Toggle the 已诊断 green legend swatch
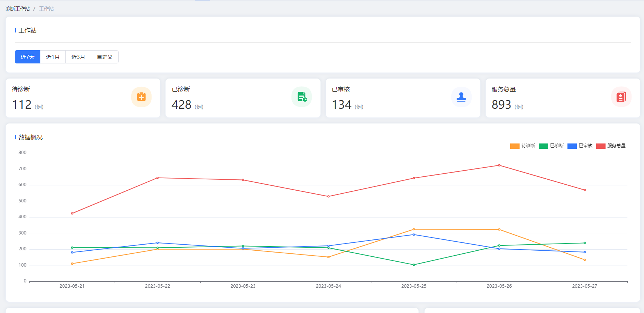 tap(543, 146)
